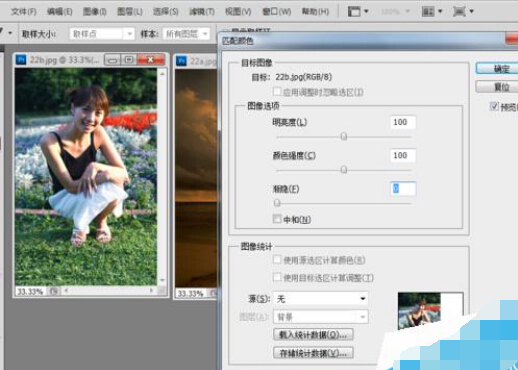Toggle the 预览 checkbox

tap(494, 107)
